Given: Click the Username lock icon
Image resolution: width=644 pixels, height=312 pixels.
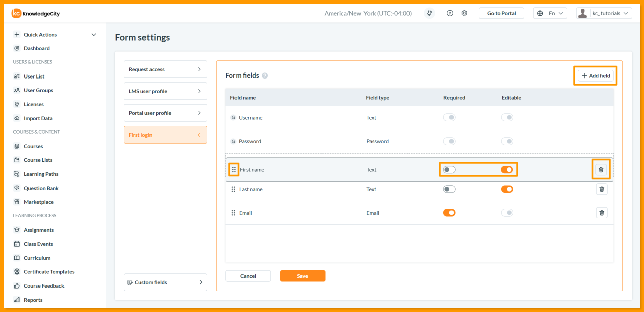Looking at the screenshot, I should [x=233, y=118].
